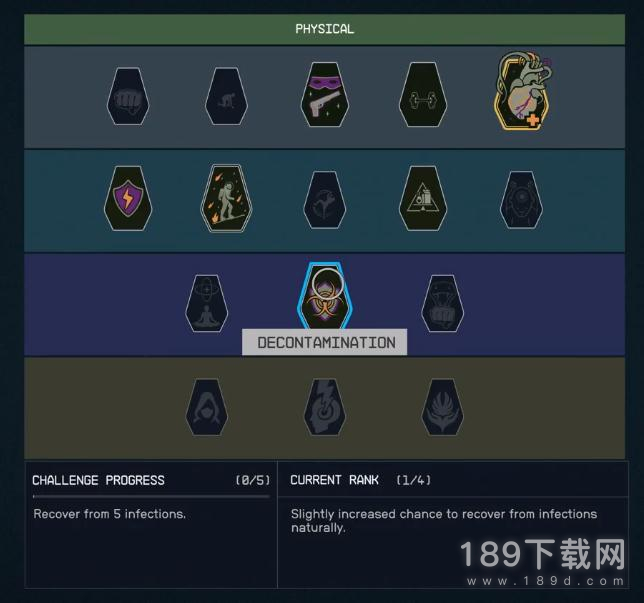Click the Challenge Progress bar
The image size is (644, 603).
coord(151,496)
